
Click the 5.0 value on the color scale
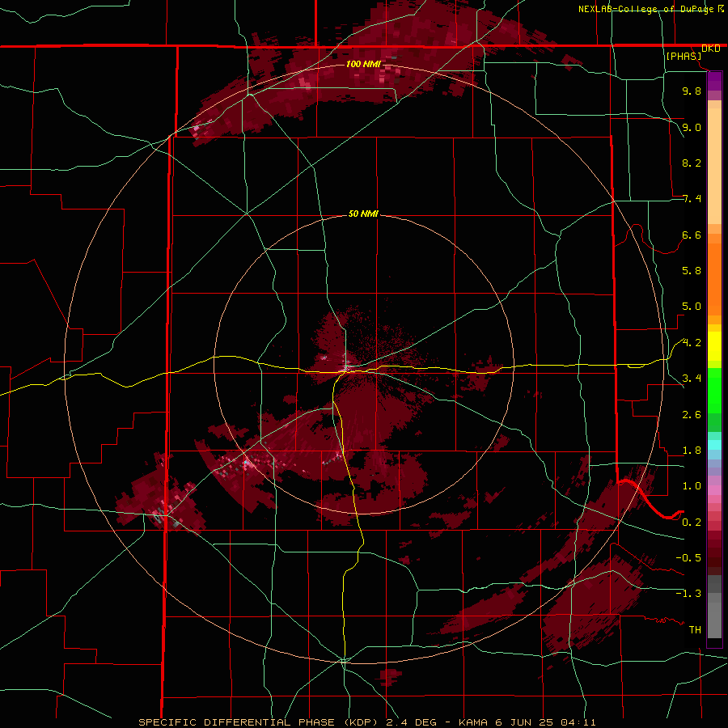(692, 307)
